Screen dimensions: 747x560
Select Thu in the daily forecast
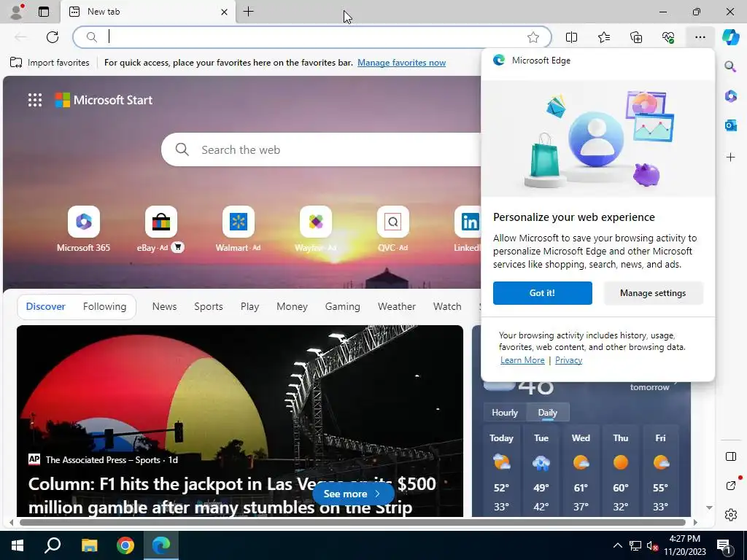point(620,472)
